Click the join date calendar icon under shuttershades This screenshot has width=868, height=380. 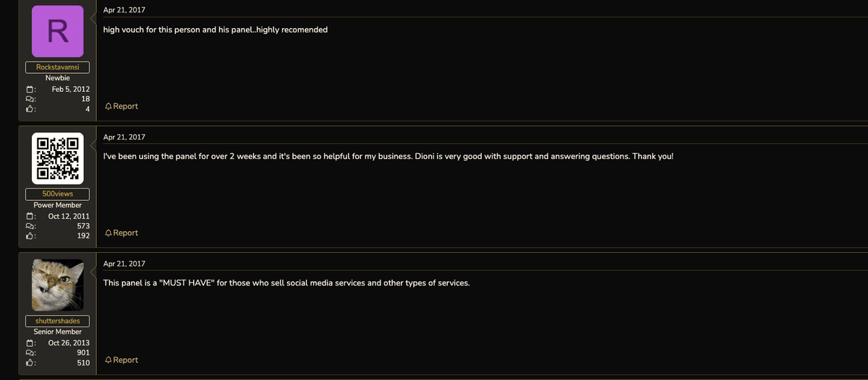pos(30,342)
